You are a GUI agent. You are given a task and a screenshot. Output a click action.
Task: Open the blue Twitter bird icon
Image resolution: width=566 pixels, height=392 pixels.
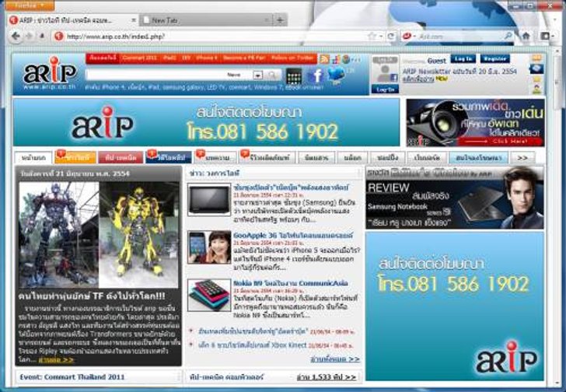click(336, 75)
